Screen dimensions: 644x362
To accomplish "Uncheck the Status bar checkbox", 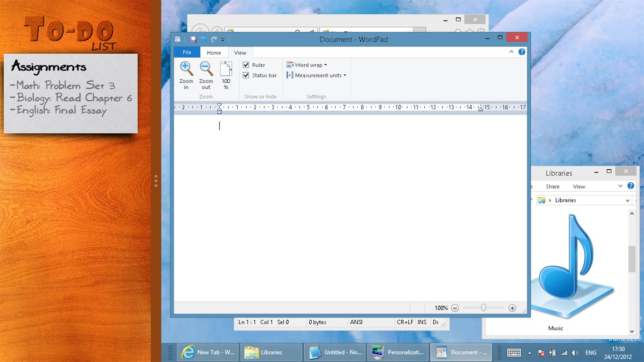I will tap(246, 75).
